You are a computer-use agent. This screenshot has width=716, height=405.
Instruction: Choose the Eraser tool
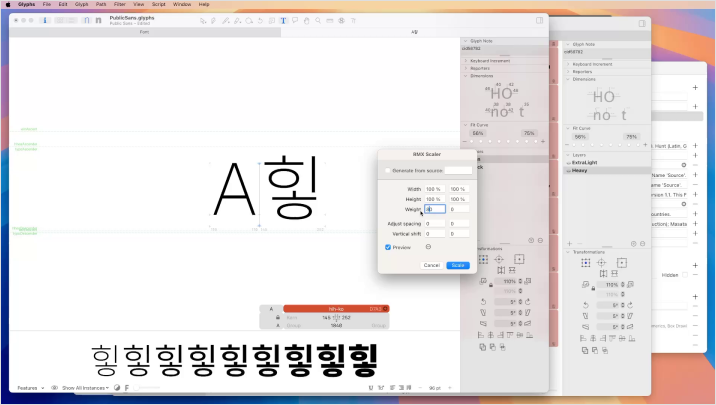tap(237, 21)
